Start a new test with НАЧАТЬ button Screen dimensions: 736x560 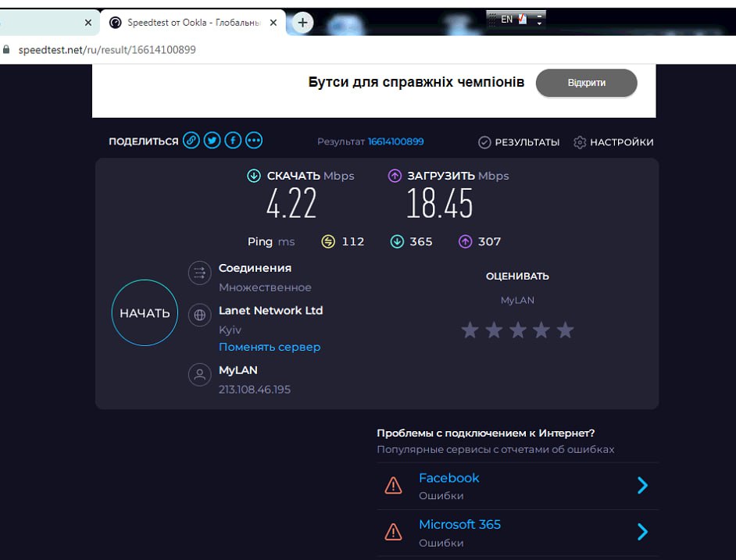[x=145, y=313]
